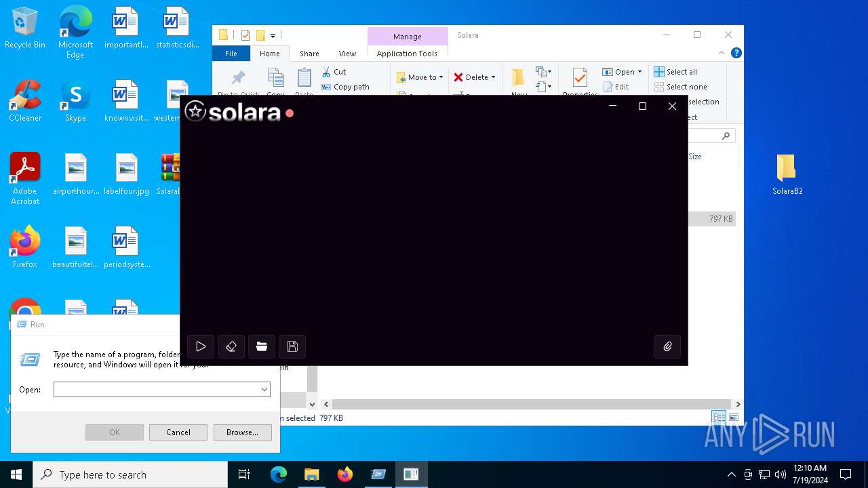868x488 pixels.
Task: Select the Manage contextual tab
Action: click(x=408, y=37)
